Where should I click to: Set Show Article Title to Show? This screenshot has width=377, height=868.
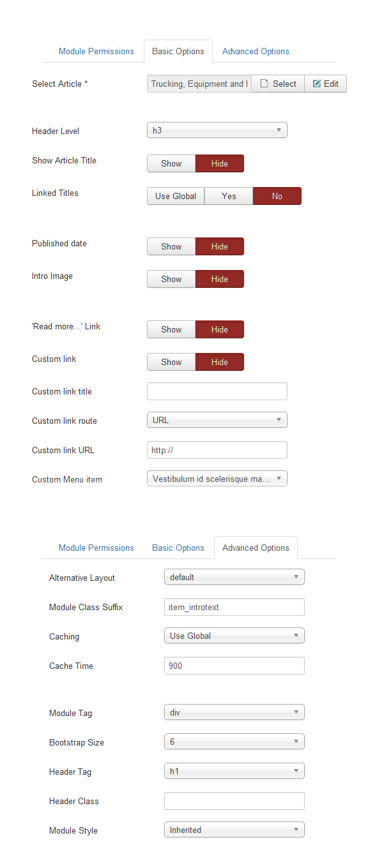point(171,163)
